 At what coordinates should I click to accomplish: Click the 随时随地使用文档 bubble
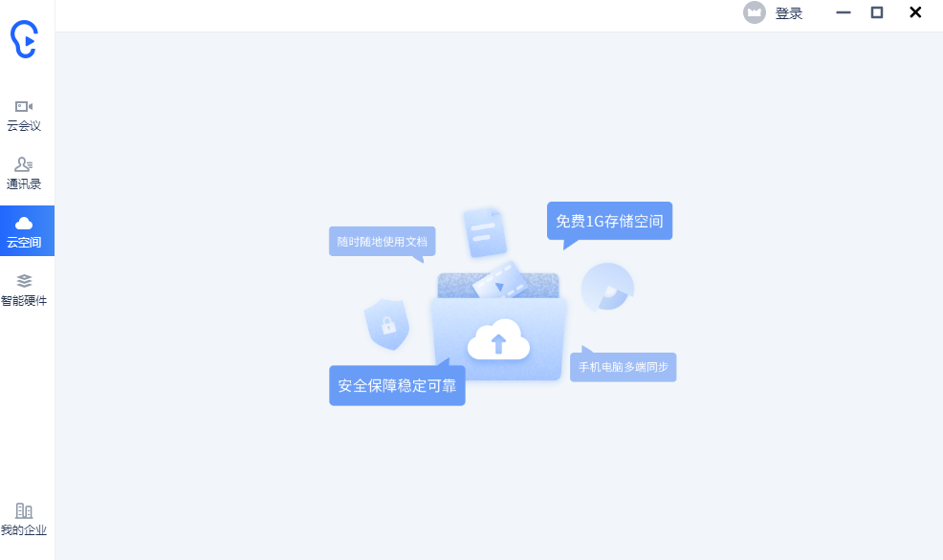point(382,241)
